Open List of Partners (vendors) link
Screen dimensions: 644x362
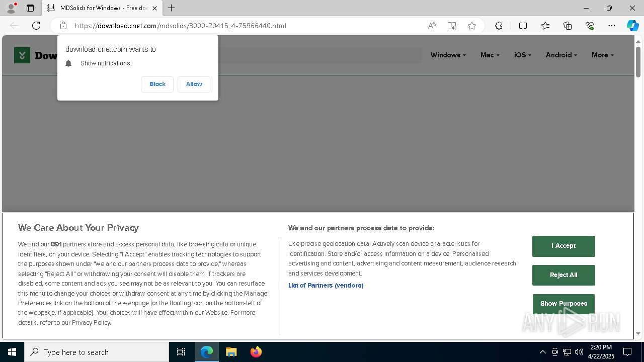pos(326,286)
